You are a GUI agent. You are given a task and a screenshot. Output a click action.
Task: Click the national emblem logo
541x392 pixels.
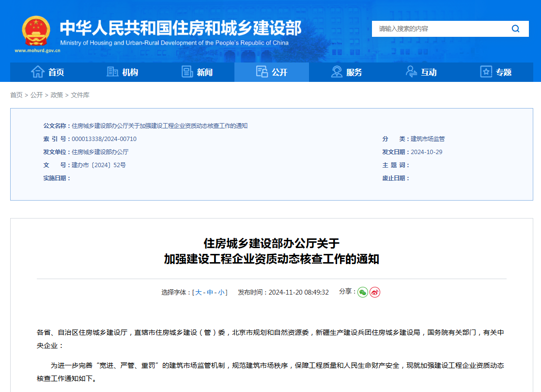(x=36, y=31)
